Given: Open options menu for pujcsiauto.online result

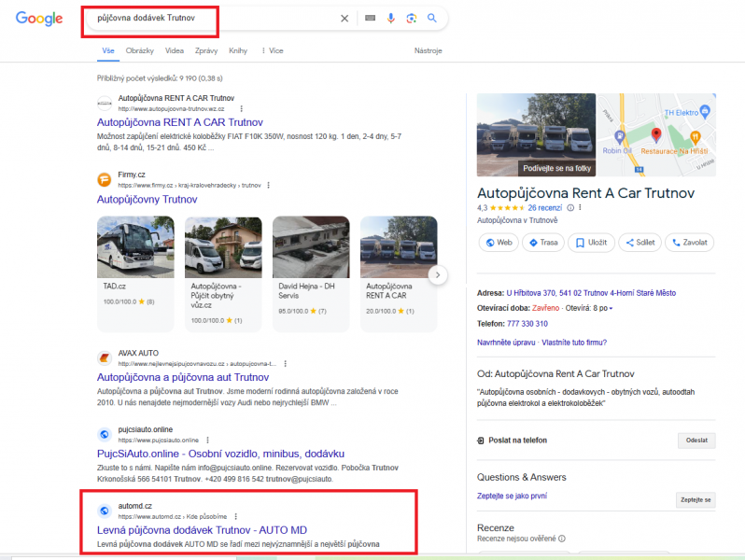Looking at the screenshot, I should tap(207, 441).
